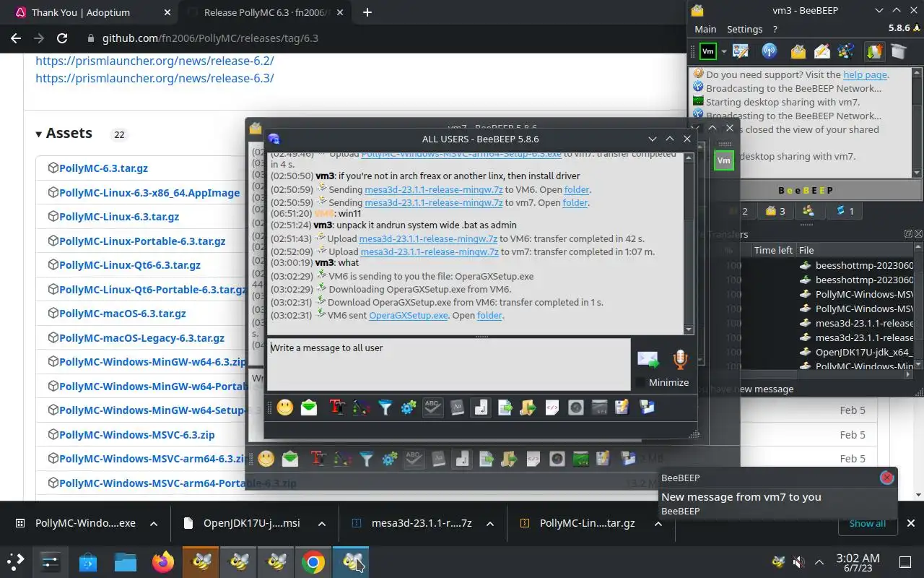Screen dimensions: 924x578
Task: Dismiss the BeeBEEP notification with red X
Action: coord(887,478)
